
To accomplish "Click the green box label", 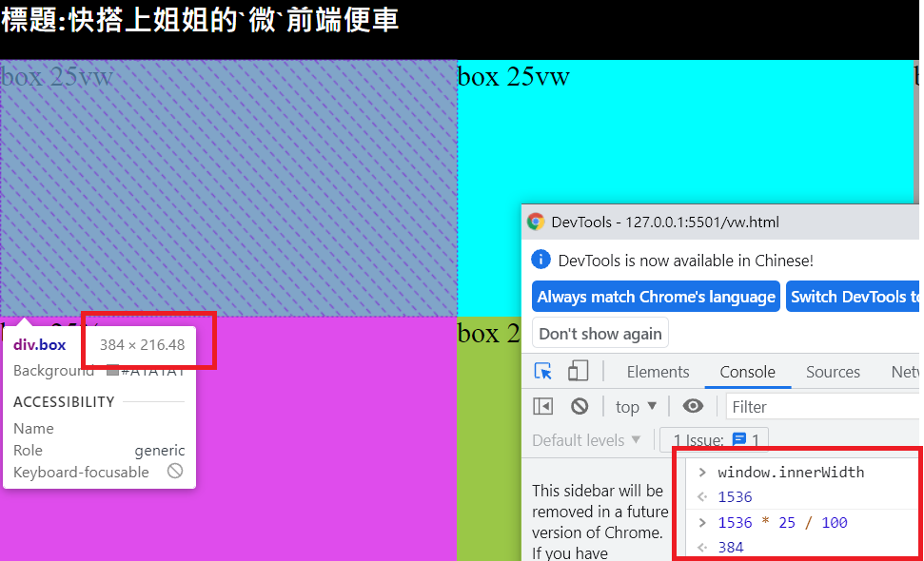I will 488,334.
